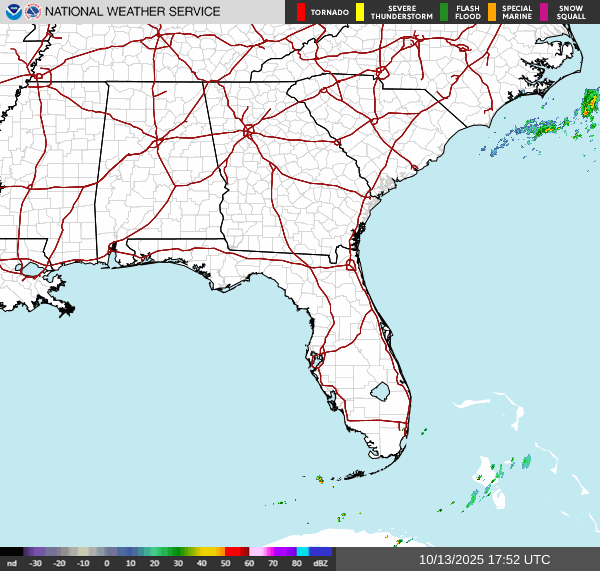Click the 'Snow Squall' legend label
Viewport: 600px width, 571px height.
(x=571, y=12)
